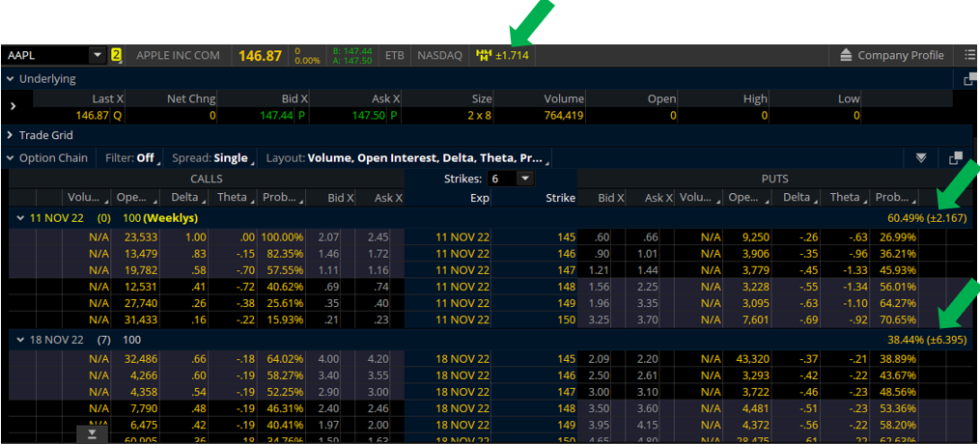Click the calls Open Interest column header
This screenshot has width=980, height=444.
135,198
